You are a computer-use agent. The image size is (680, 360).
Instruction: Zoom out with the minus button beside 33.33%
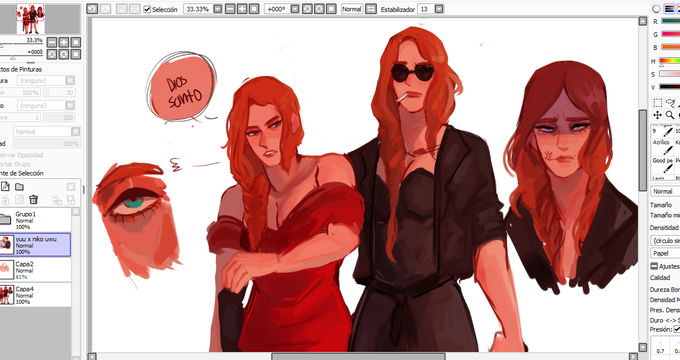tap(230, 9)
